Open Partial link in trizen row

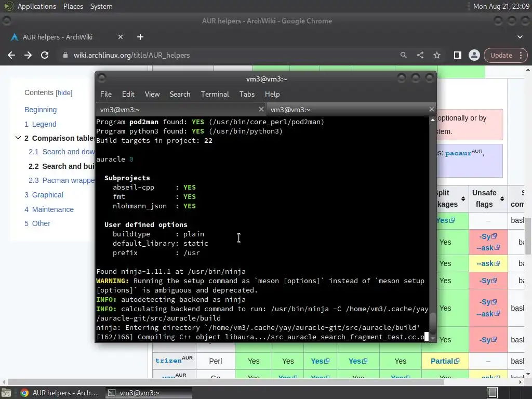445,361
